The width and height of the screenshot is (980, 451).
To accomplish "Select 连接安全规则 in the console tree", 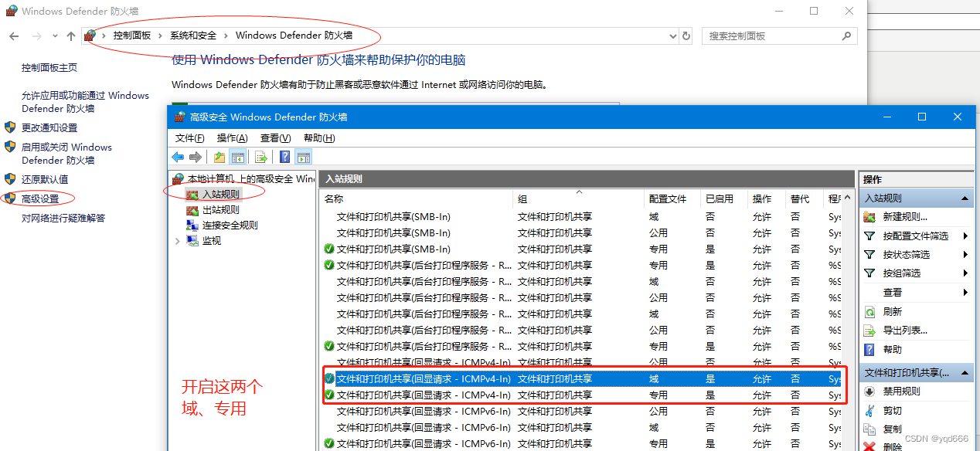I will (x=230, y=225).
